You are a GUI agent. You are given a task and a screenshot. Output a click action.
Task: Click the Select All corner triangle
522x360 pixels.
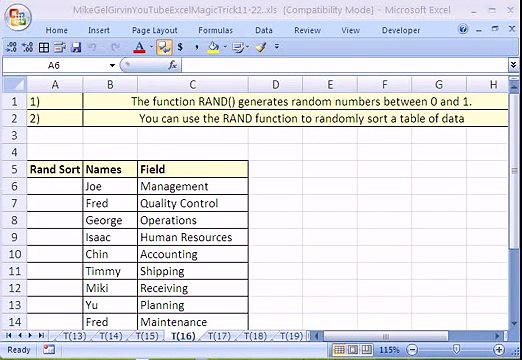[x=14, y=85]
